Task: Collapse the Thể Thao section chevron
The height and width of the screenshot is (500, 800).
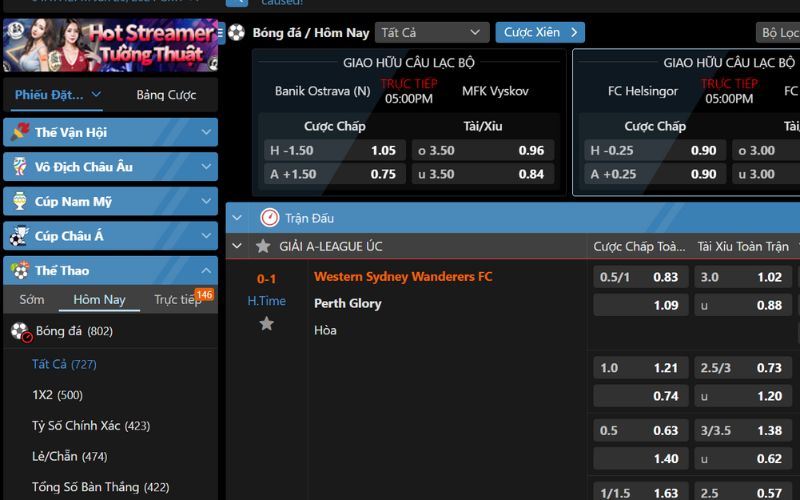Action: pos(206,270)
